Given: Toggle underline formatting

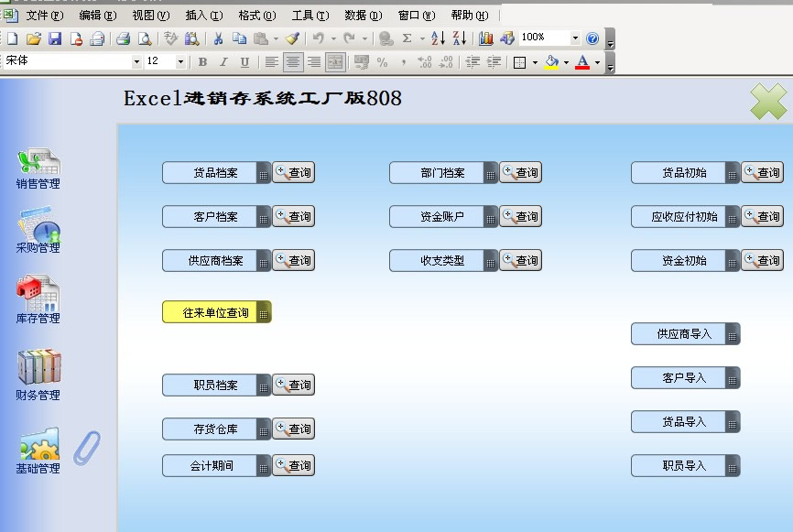Looking at the screenshot, I should (244, 62).
